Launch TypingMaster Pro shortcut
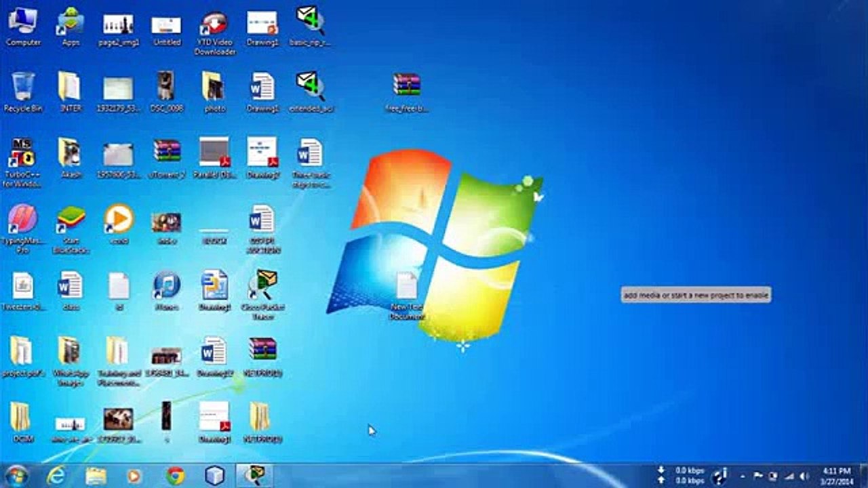 click(x=23, y=229)
